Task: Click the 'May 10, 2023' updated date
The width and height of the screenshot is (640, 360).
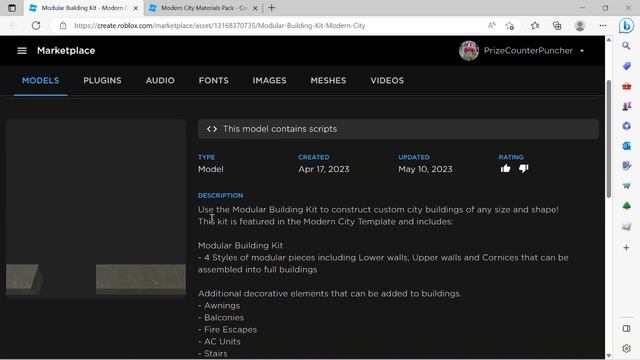Action: click(425, 169)
